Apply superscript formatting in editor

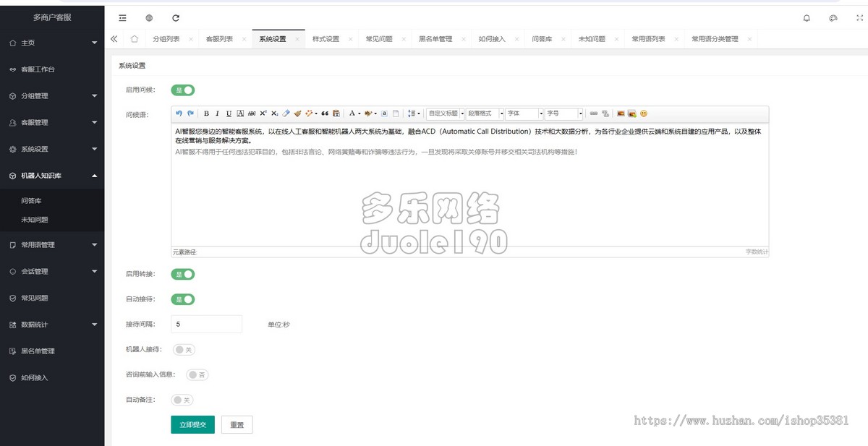tap(263, 113)
